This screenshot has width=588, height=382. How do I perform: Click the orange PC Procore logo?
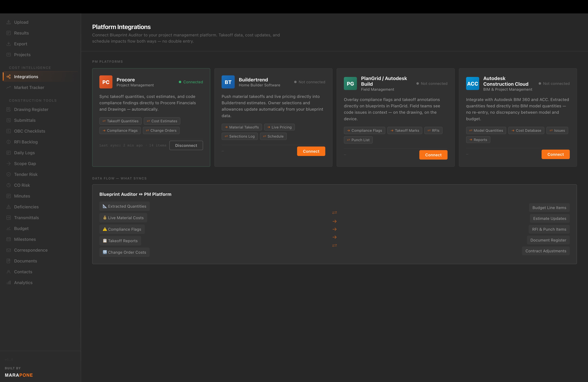(x=106, y=82)
